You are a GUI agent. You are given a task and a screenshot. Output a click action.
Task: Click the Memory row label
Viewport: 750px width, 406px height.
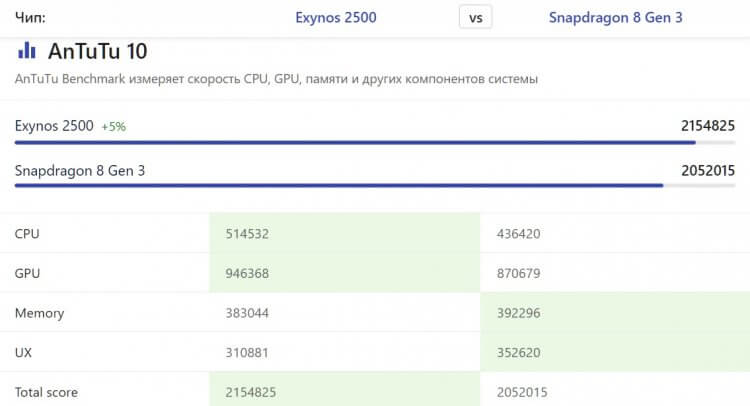39,313
